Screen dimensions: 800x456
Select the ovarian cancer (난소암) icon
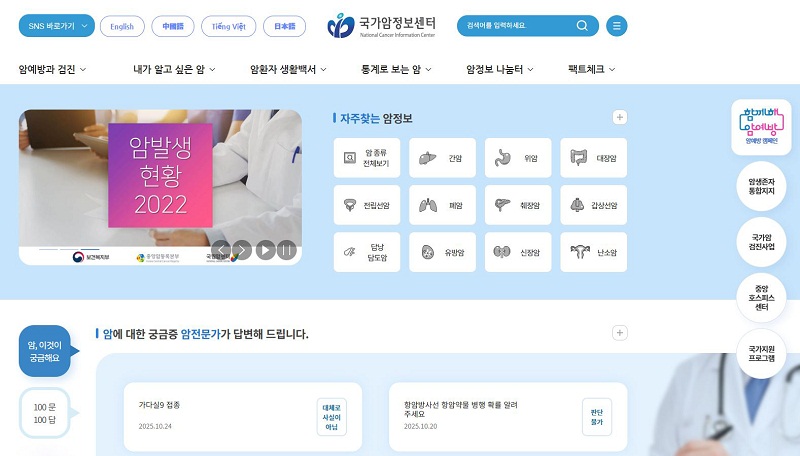(x=580, y=251)
